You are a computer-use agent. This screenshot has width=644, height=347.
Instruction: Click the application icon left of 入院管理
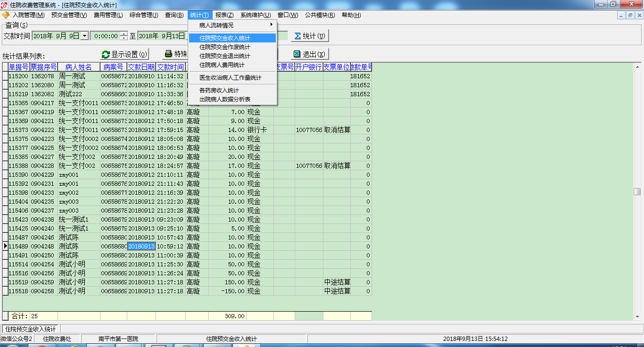tap(6, 15)
